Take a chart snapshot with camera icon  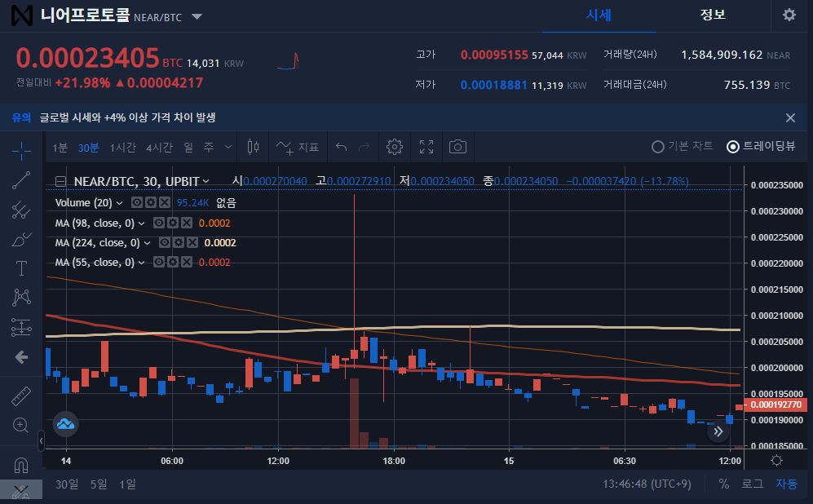(457, 148)
